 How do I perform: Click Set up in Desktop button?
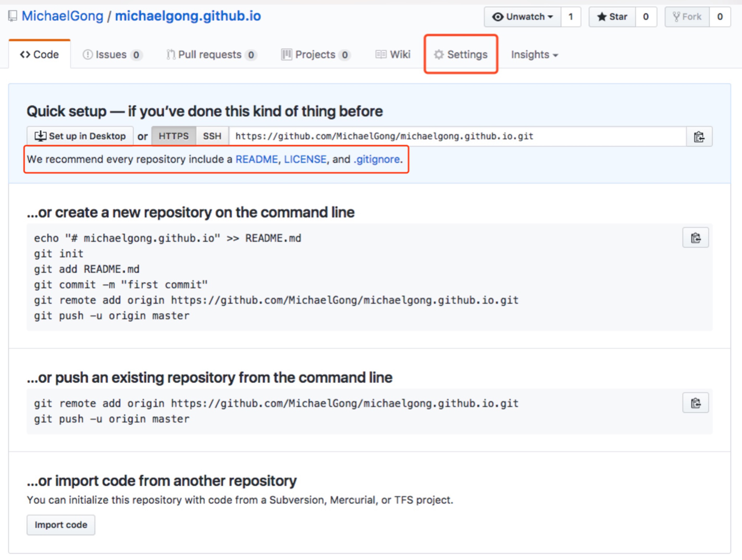click(80, 136)
